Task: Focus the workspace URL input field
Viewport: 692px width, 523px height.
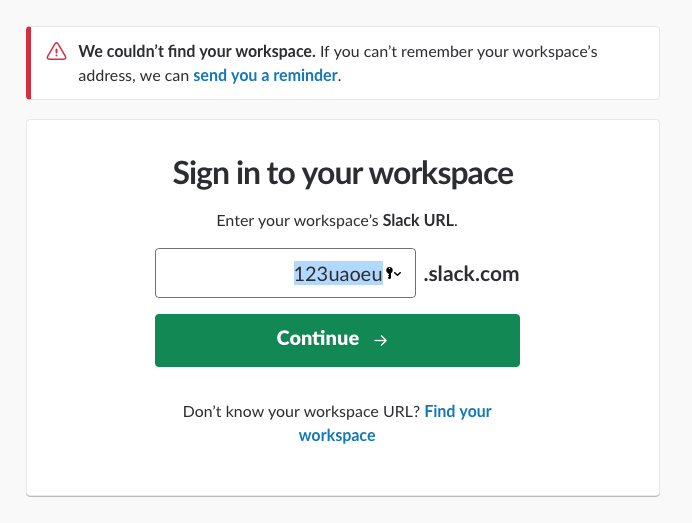Action: tap(285, 274)
